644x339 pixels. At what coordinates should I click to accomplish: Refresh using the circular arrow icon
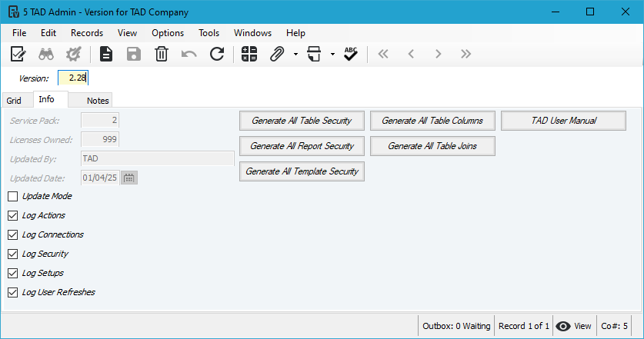tap(217, 54)
